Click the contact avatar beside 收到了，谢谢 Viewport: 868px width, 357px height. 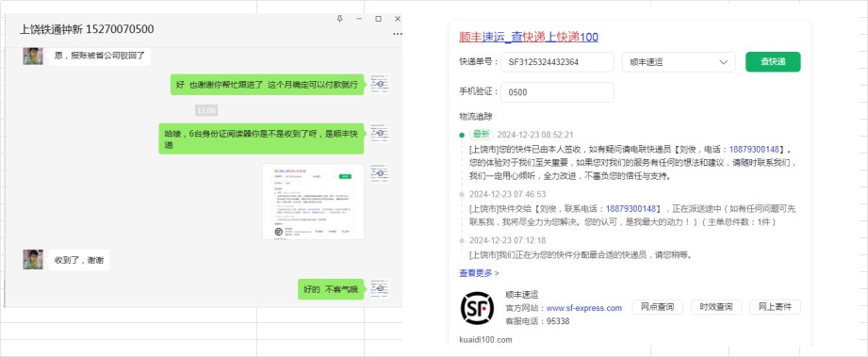(x=33, y=260)
